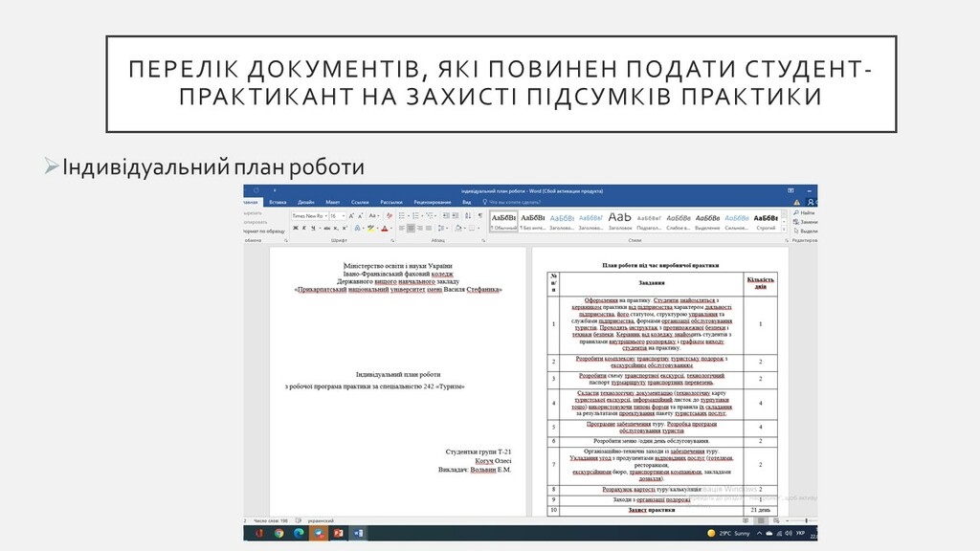Viewport: 980px width, 551px height.
Task: Click the underline formatting icon
Action: (311, 229)
